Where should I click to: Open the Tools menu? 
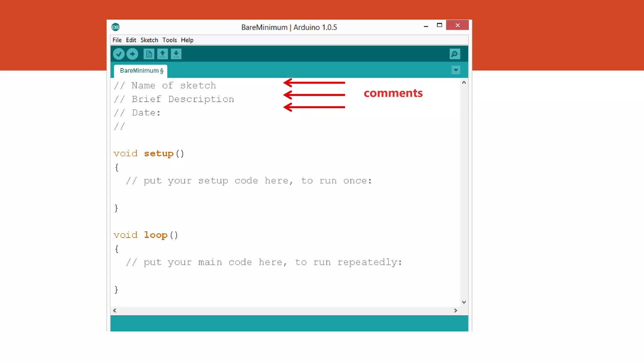coord(169,40)
